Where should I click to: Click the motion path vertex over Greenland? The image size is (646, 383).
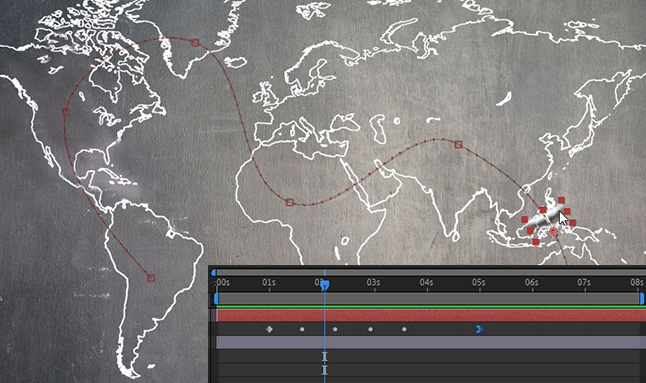195,42
